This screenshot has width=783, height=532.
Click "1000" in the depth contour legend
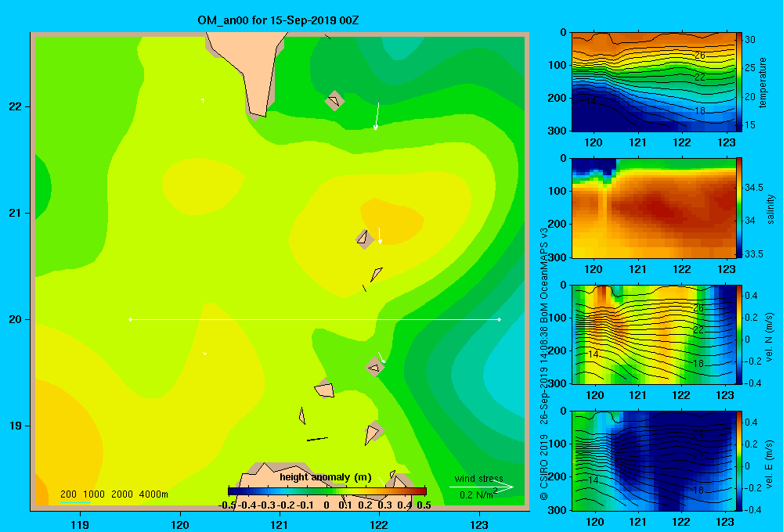(94, 494)
